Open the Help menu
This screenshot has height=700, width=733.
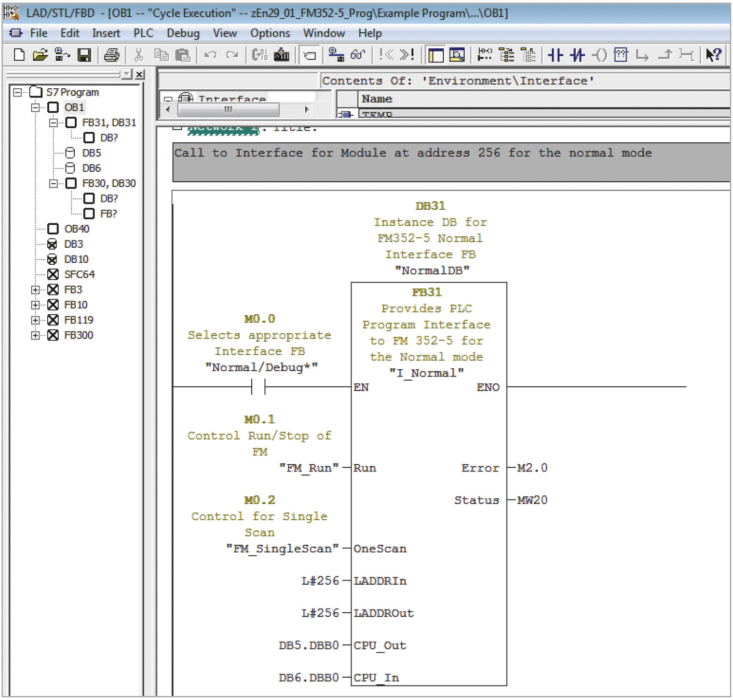[370, 33]
